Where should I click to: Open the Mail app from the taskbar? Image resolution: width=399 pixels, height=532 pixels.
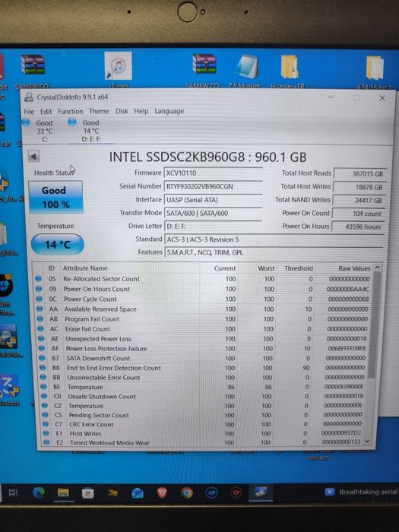(138, 492)
